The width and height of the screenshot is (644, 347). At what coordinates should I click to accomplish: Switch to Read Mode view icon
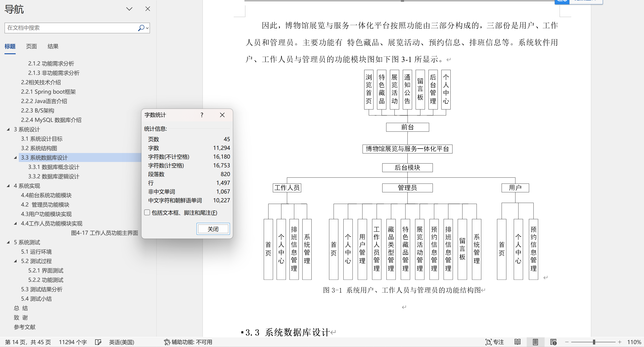pos(518,342)
